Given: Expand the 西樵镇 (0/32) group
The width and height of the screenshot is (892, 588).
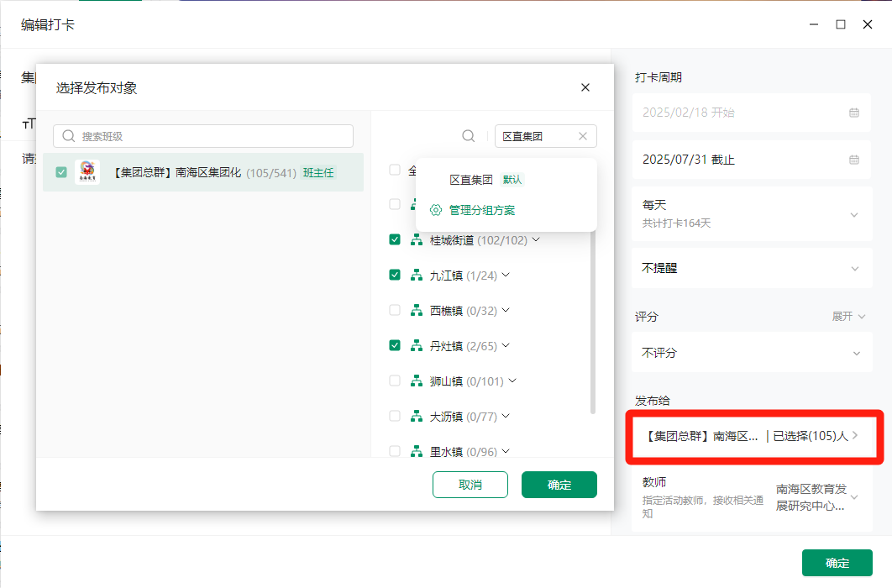Looking at the screenshot, I should (506, 311).
